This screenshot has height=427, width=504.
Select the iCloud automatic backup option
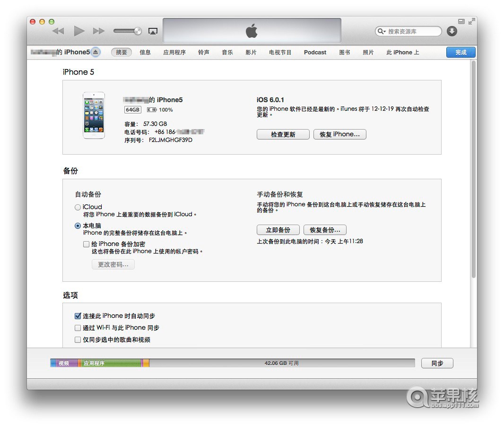[77, 206]
